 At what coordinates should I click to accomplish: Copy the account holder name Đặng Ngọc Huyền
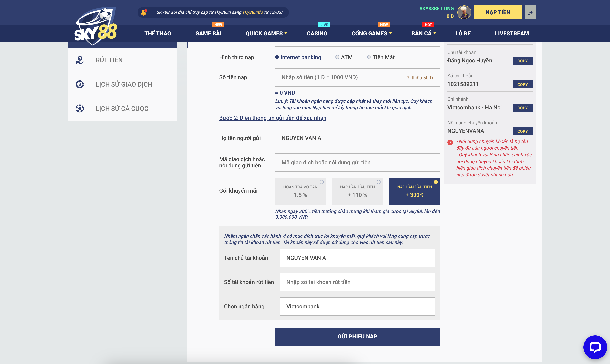[522, 61]
